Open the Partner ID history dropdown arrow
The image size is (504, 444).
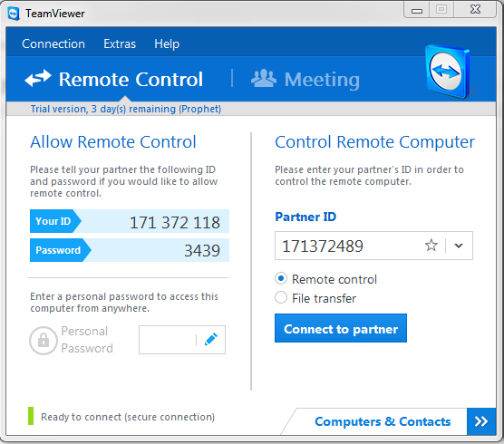coord(459,246)
